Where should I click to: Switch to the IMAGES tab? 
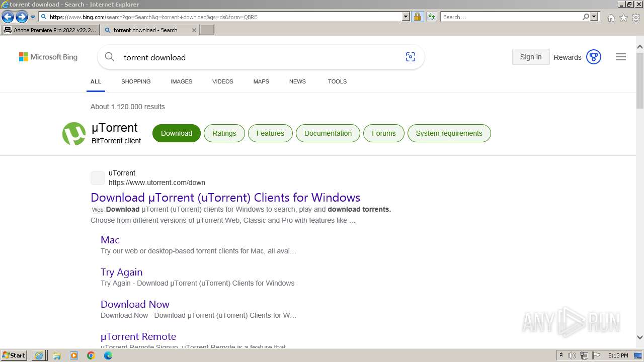pyautogui.click(x=181, y=81)
